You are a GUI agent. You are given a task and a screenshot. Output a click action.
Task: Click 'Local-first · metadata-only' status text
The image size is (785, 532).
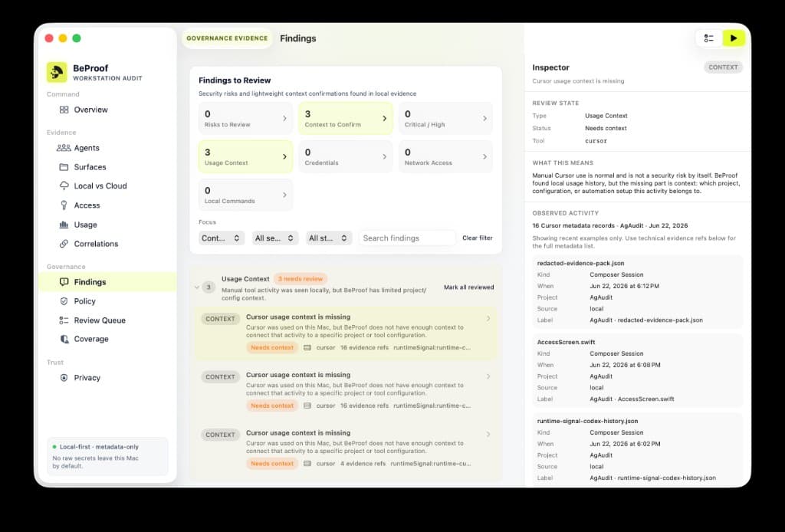coord(99,447)
